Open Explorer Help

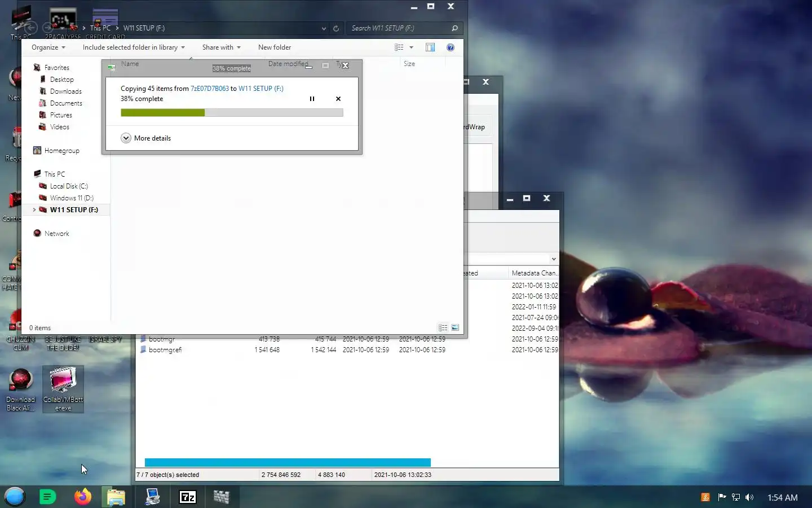[451, 47]
